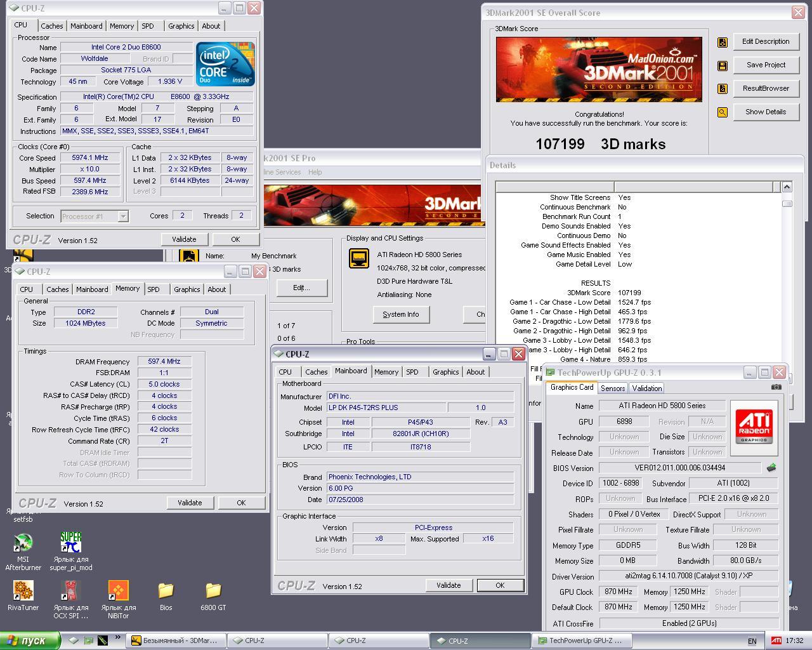Open the Help menu in 3DMark2001 SE Pro
Screen dimensions: 812x650
(x=315, y=172)
